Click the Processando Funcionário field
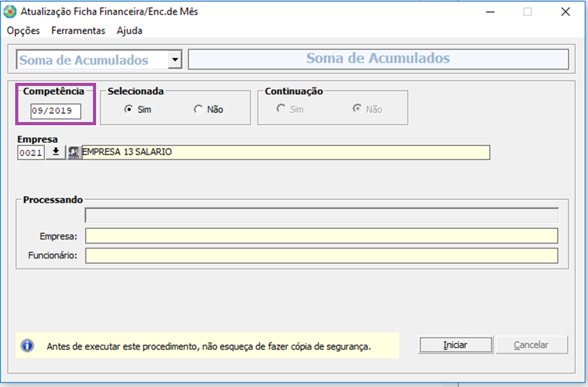588x387 pixels. (x=322, y=255)
